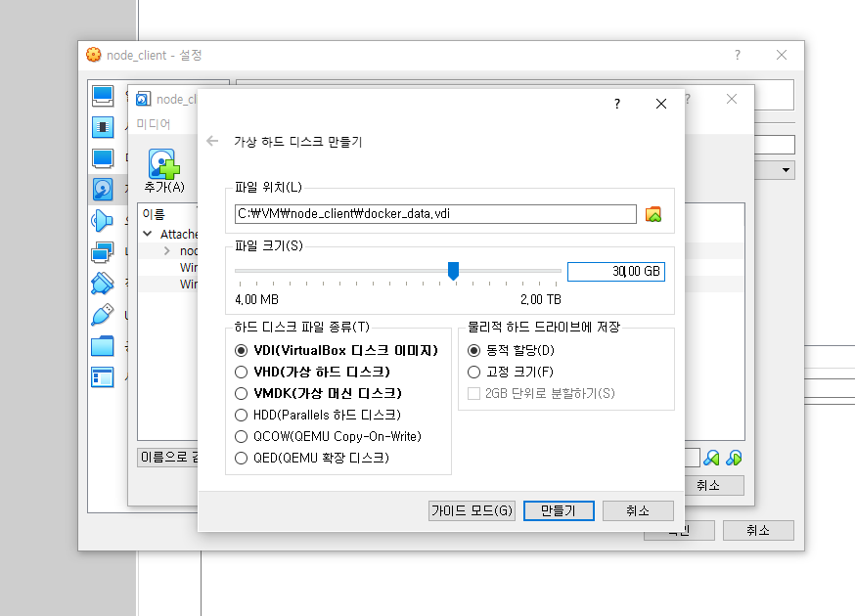Select second Win... row in media list

[x=189, y=284]
